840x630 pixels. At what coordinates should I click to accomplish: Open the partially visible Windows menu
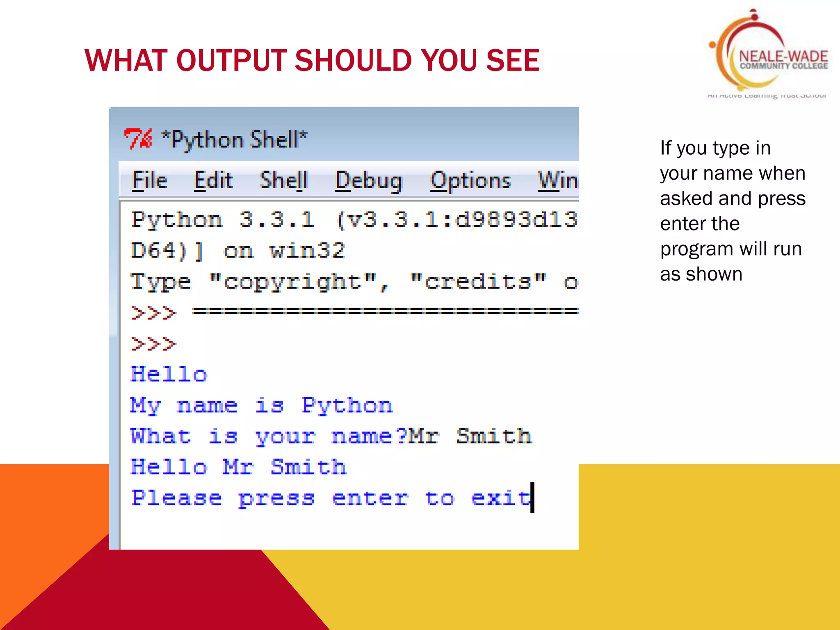(x=558, y=181)
